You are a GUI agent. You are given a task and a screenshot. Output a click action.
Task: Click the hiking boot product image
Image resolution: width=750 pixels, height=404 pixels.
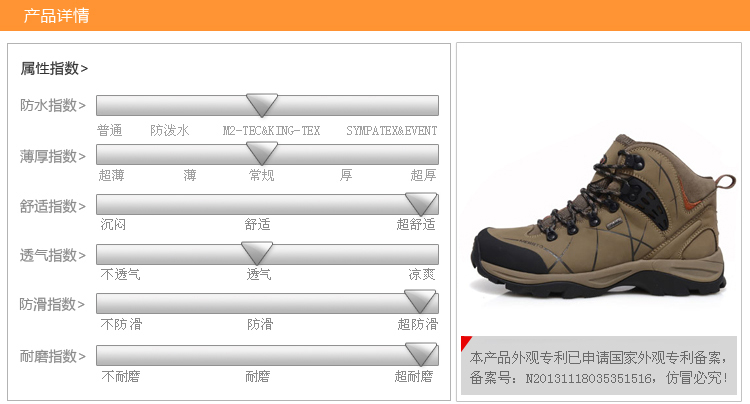(599, 217)
